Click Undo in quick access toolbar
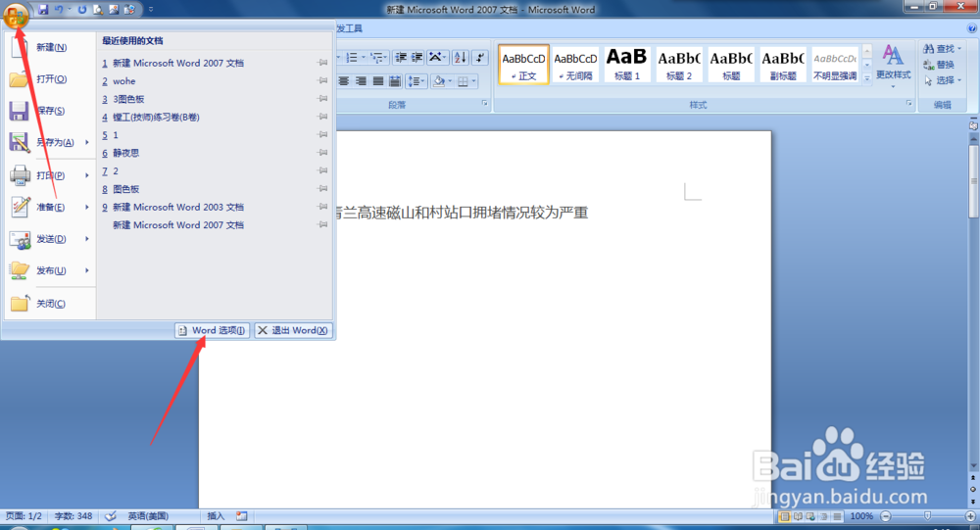980x530 pixels. (59, 10)
